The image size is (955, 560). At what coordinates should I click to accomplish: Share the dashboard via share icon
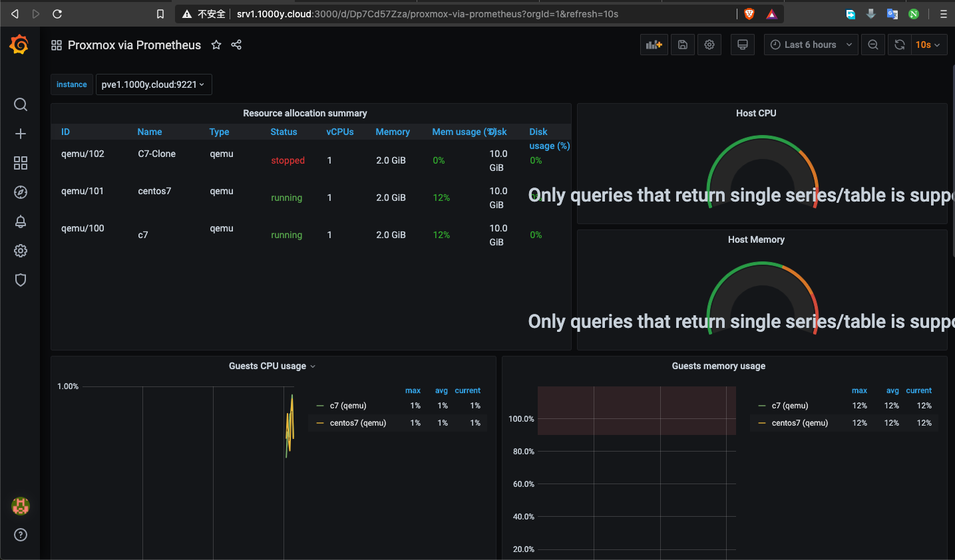236,45
